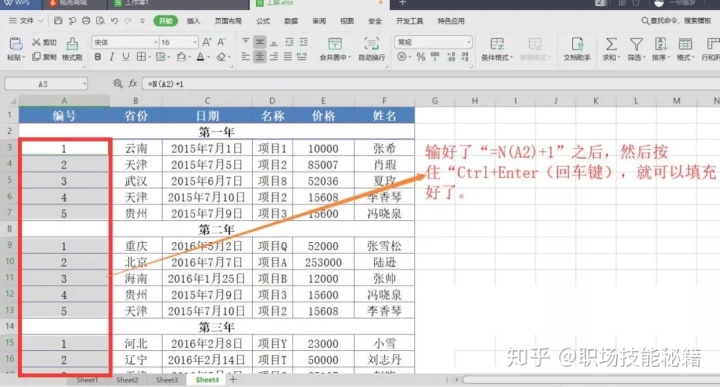Open the number format dropdown (常规)
This screenshot has width=720, height=387.
pos(468,42)
